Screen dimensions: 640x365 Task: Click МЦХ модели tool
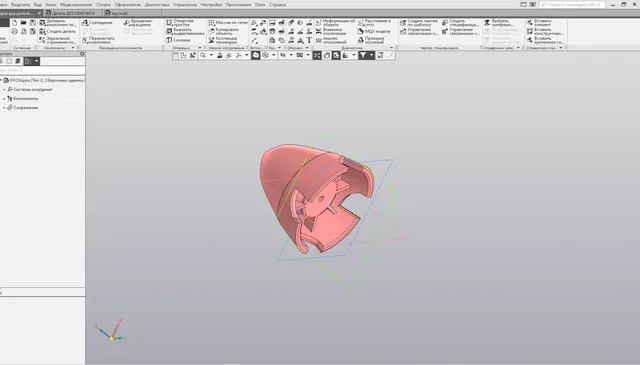coord(374,31)
